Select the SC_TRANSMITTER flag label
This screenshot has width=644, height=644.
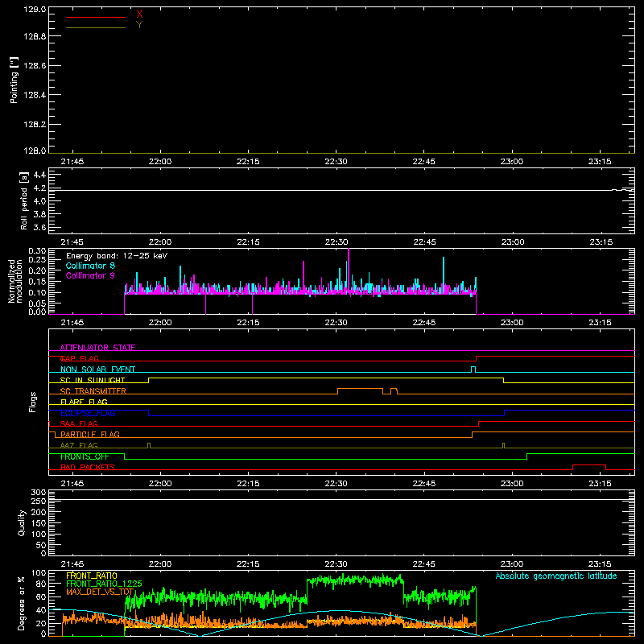(x=93, y=391)
